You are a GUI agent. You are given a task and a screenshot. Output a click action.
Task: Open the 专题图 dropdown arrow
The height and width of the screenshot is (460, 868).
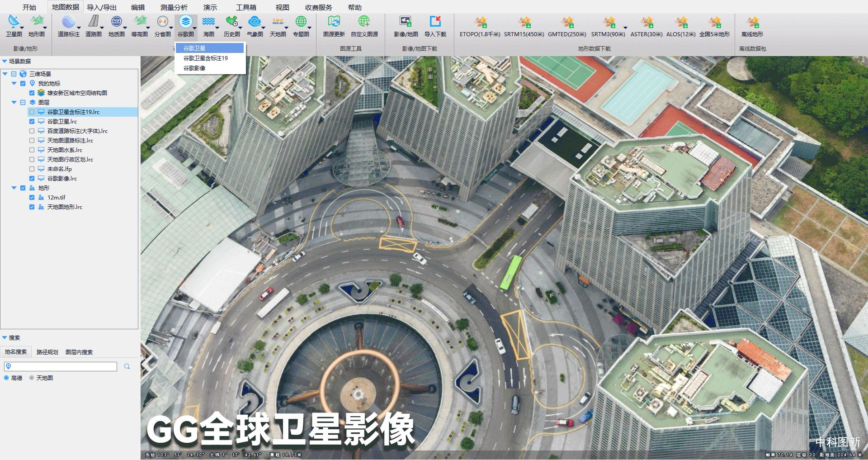(x=309, y=28)
